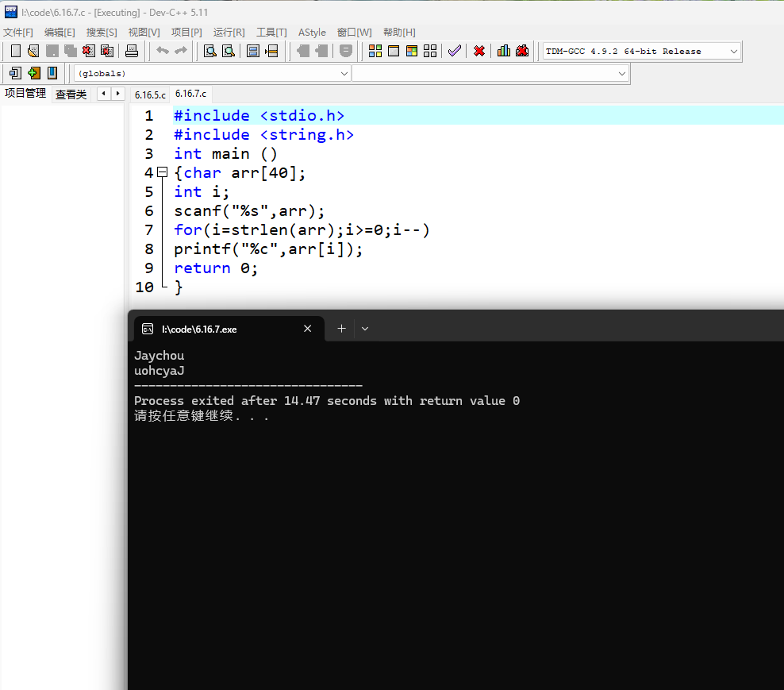Open the 窗口[W] menu

(355, 33)
